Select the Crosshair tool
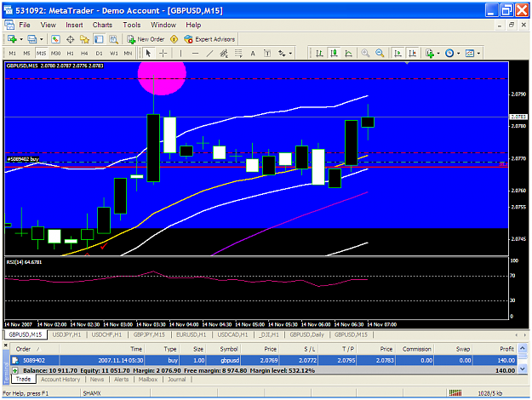 click(163, 54)
